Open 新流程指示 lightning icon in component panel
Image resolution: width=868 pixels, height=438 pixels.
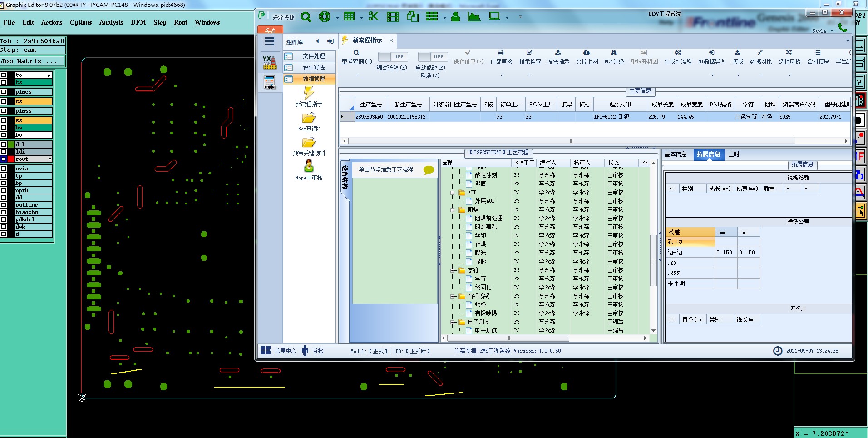point(309,93)
